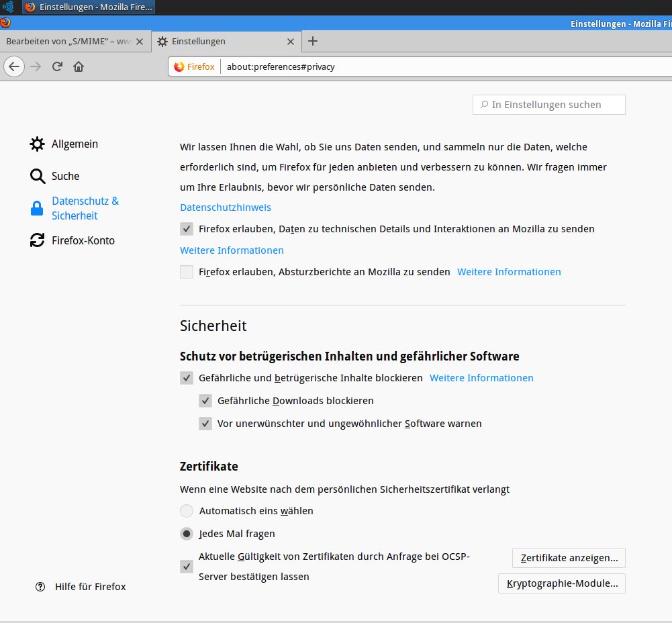Viewport: 672px width, 623px height.
Task: Uncheck the OCSP-Server validation option
Action: (x=186, y=567)
